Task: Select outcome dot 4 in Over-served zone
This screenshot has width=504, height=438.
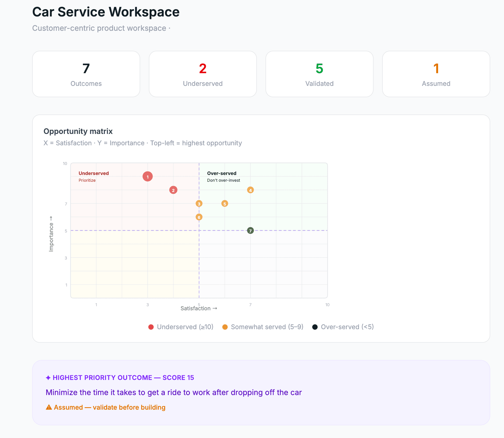Action: 250,190
